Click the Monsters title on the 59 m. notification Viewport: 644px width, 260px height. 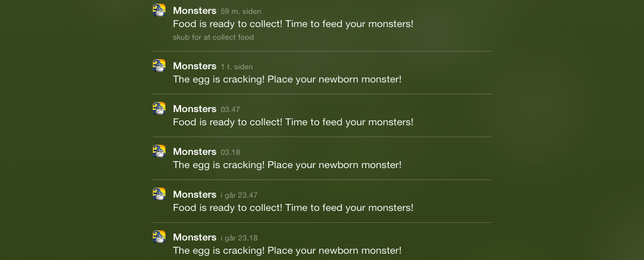coord(194,11)
